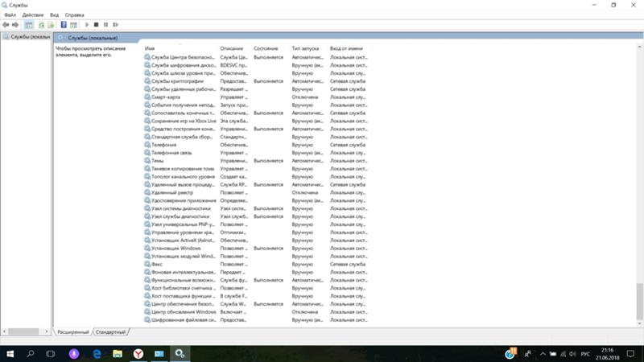Sort by the Состояние column header

click(x=266, y=48)
